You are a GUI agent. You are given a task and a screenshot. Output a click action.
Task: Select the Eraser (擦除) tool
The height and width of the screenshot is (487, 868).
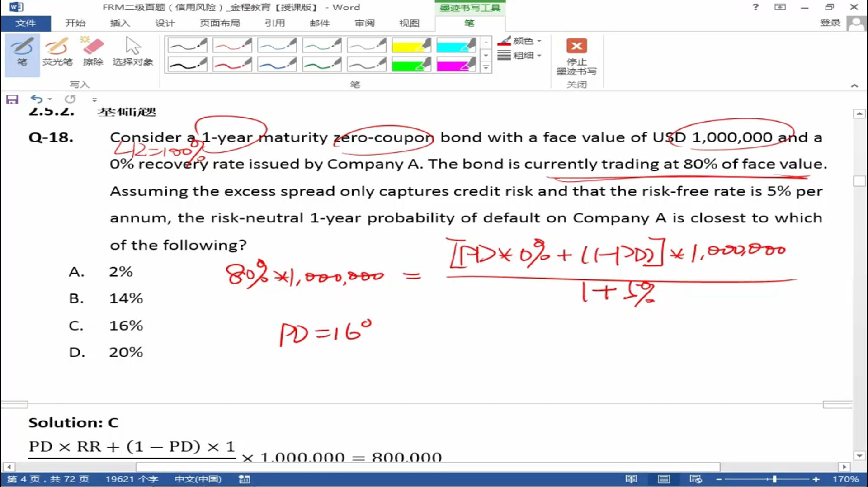(93, 52)
